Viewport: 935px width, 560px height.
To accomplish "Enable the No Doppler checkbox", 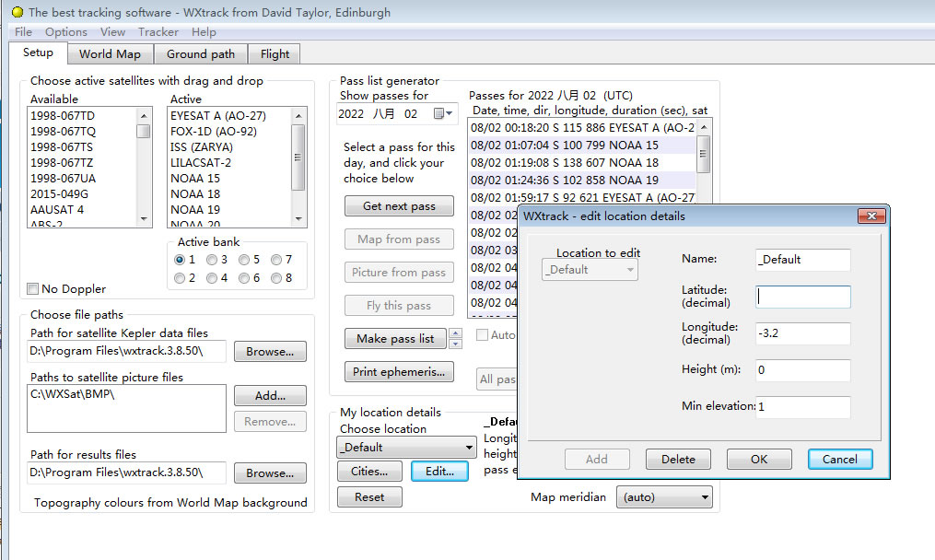I will point(34,288).
